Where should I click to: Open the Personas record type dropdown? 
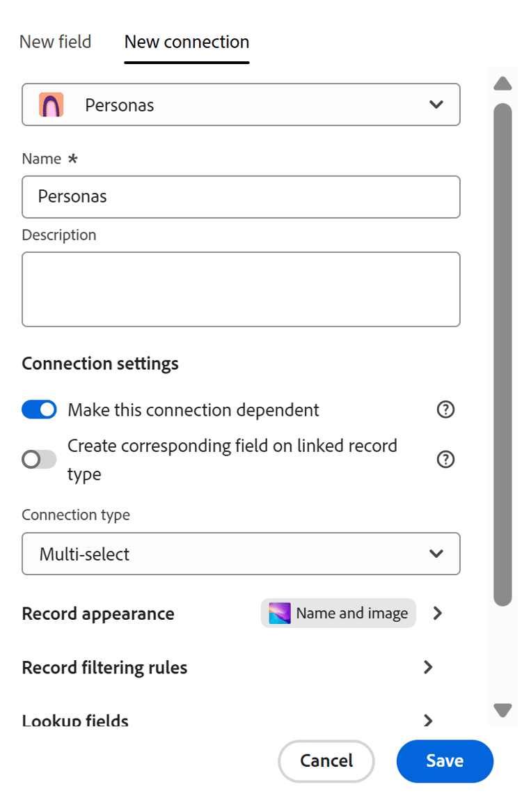pos(241,104)
